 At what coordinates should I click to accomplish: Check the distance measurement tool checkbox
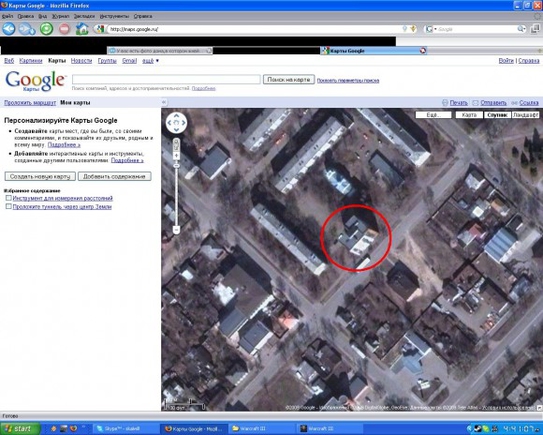tap(8, 198)
